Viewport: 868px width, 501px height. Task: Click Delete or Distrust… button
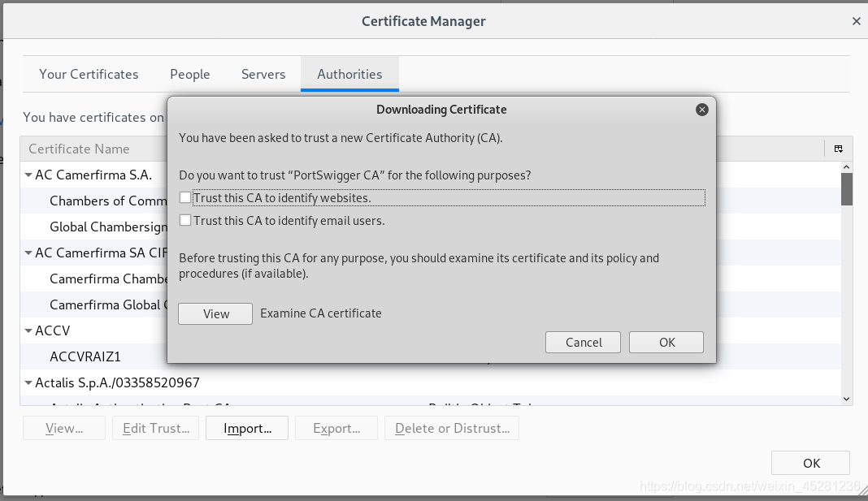point(452,428)
